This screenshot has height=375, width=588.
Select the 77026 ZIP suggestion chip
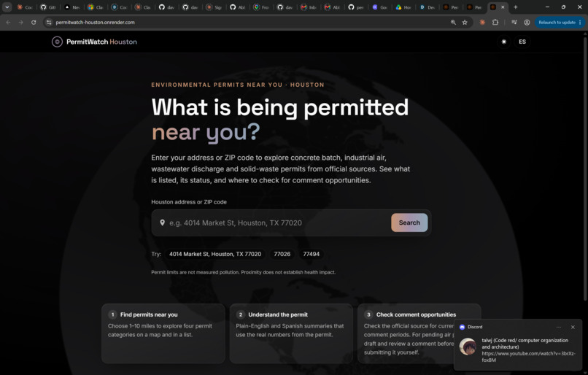pyautogui.click(x=282, y=254)
